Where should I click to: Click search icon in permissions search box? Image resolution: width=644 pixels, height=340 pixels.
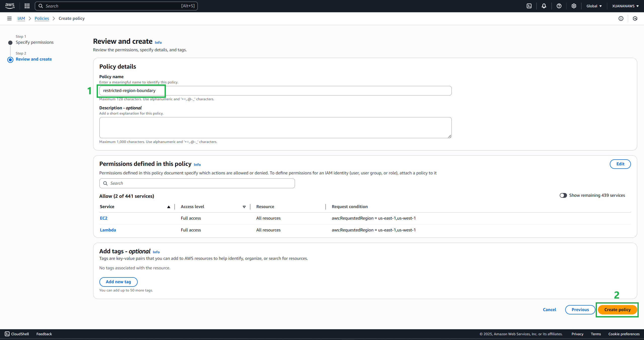pyautogui.click(x=106, y=183)
